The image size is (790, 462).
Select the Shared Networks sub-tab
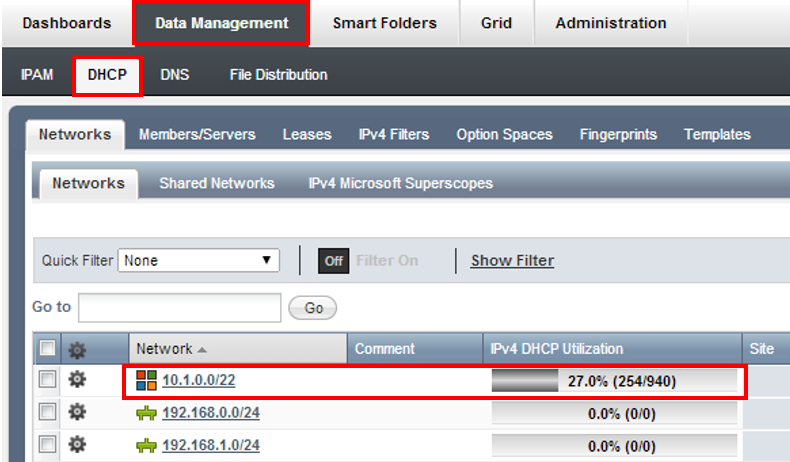click(216, 183)
